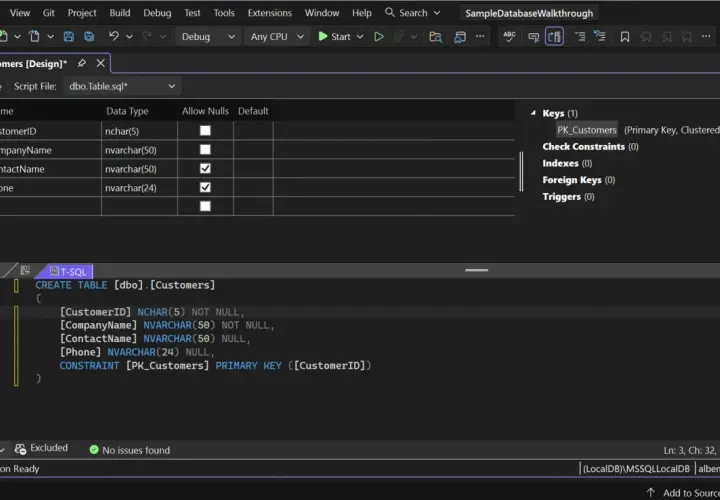Screen dimensions: 720x500
Task: Click the comment selection icon
Action: coord(533,37)
